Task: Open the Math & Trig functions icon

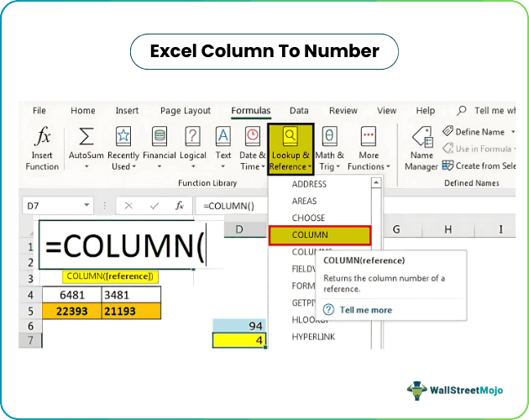Action: 329,136
